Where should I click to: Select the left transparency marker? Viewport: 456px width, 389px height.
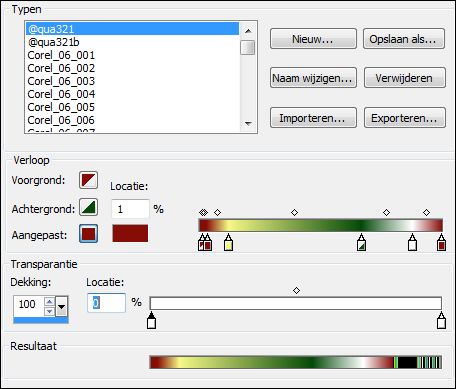click(x=151, y=321)
